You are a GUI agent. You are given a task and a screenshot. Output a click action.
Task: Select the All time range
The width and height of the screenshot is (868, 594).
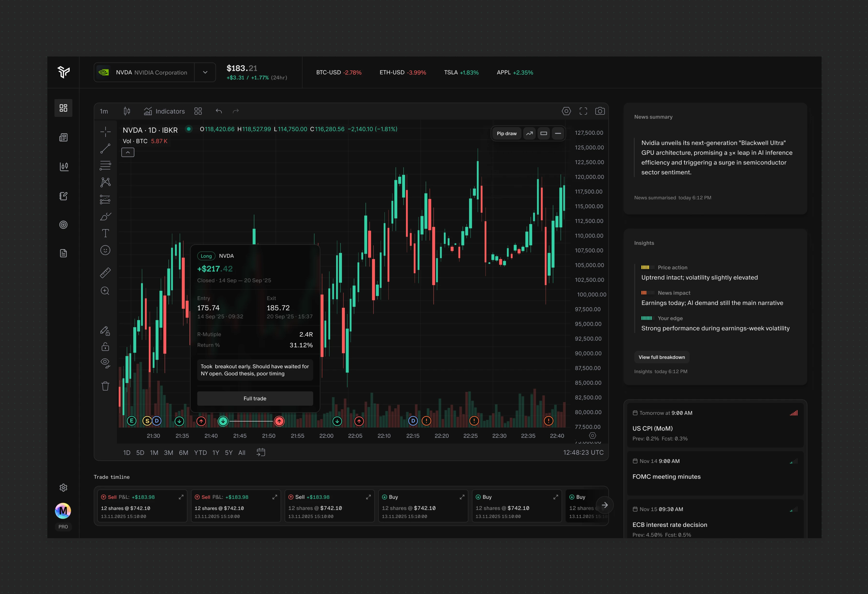click(242, 453)
